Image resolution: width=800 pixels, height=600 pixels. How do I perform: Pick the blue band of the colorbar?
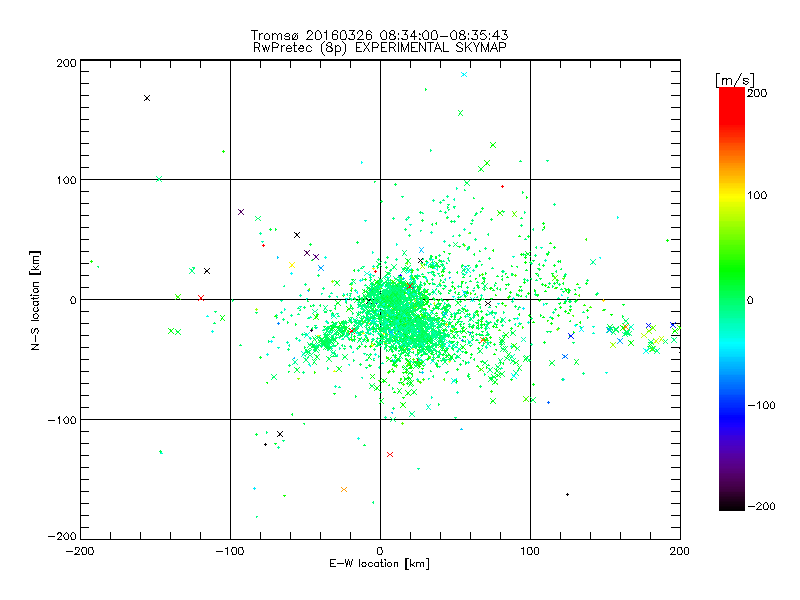coord(732,416)
